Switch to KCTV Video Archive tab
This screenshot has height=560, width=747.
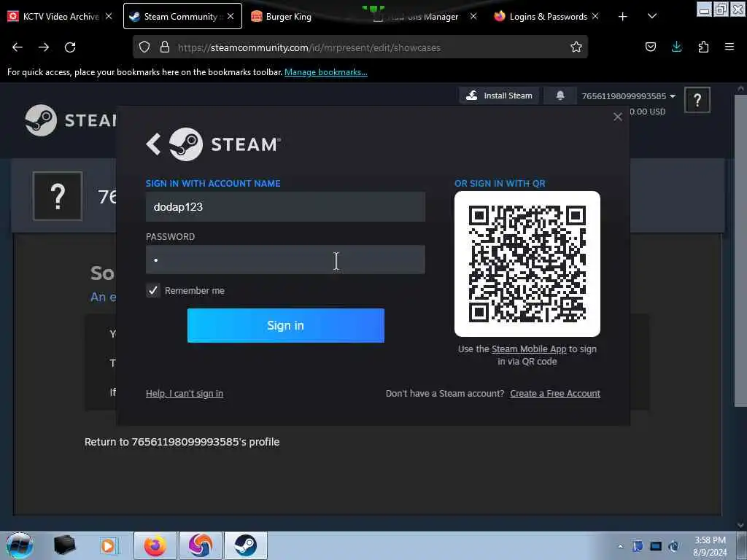[x=60, y=16]
